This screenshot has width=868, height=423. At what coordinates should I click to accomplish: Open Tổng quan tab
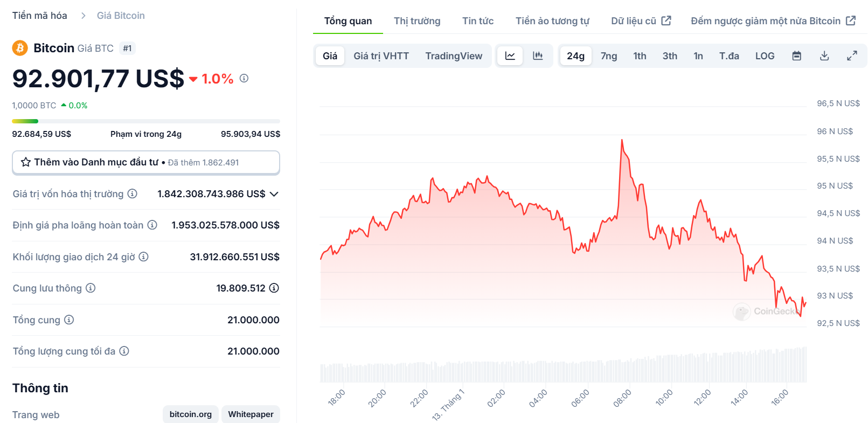pyautogui.click(x=348, y=21)
